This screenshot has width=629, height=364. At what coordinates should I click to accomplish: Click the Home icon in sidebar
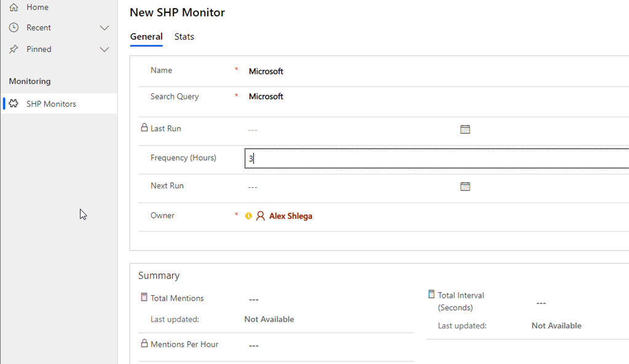pos(14,7)
